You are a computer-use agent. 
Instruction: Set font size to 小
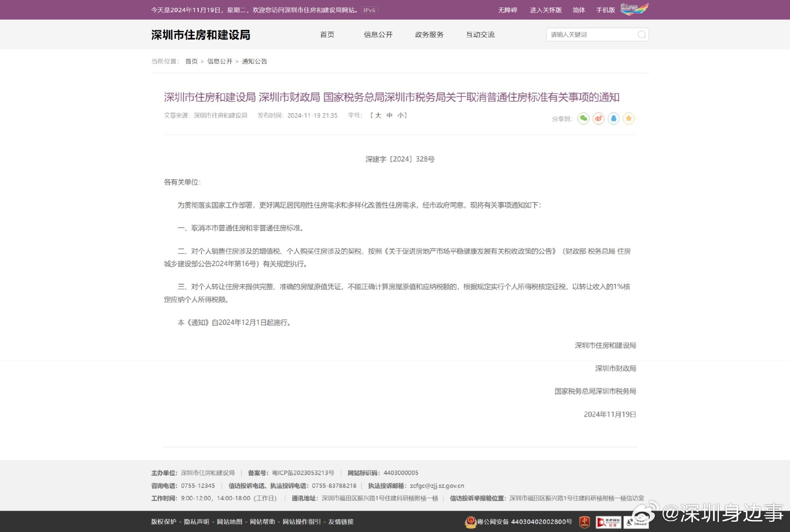pyautogui.click(x=401, y=115)
